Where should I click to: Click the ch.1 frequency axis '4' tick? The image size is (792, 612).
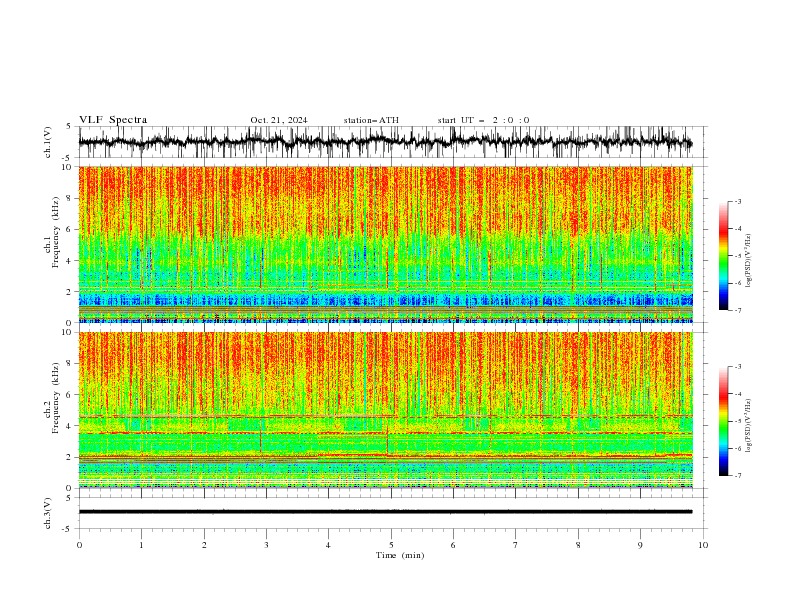pyautogui.click(x=70, y=261)
